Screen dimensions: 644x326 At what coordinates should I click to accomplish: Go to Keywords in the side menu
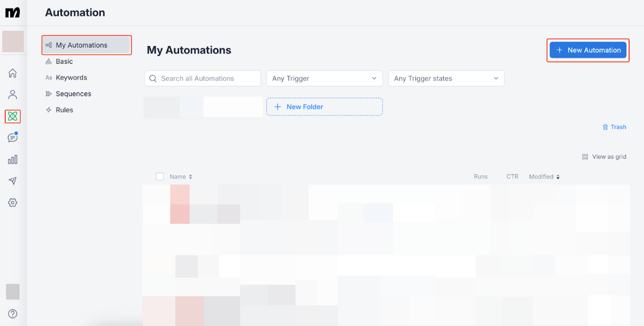(x=71, y=77)
